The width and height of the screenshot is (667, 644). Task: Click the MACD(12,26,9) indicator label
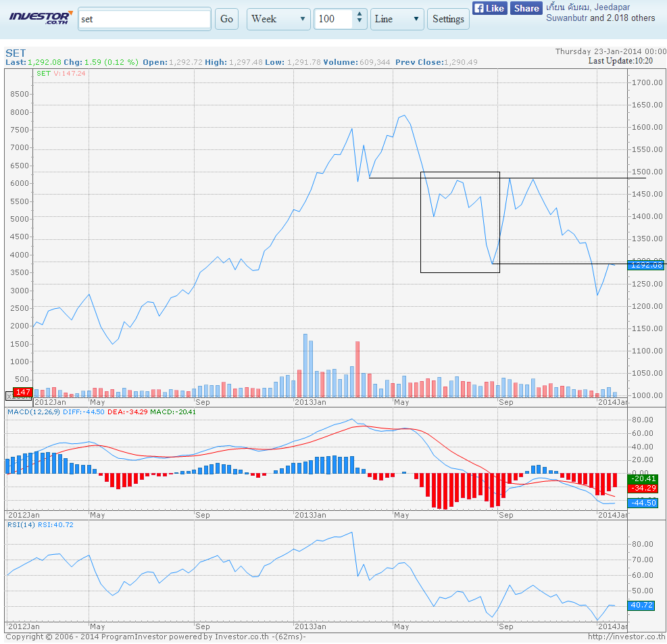(34, 412)
